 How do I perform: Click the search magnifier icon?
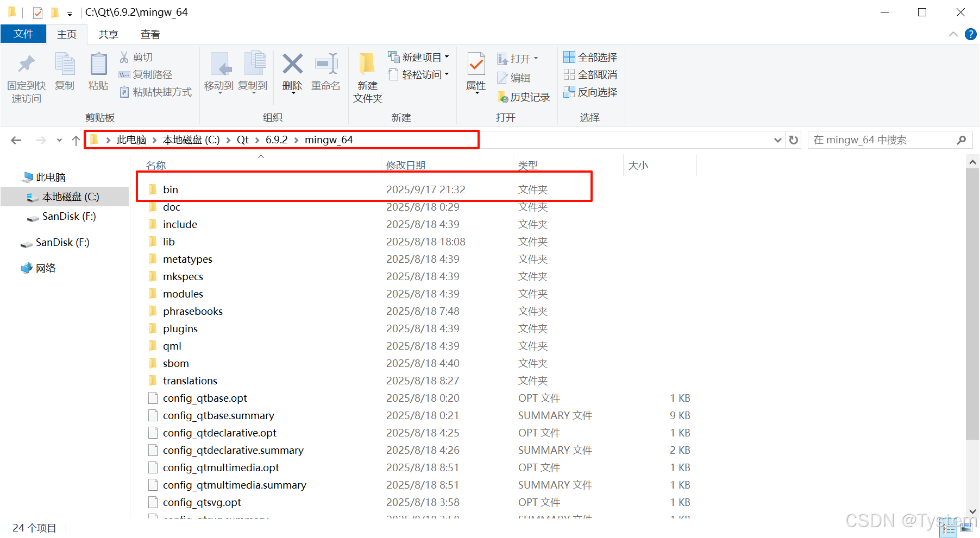pos(961,140)
